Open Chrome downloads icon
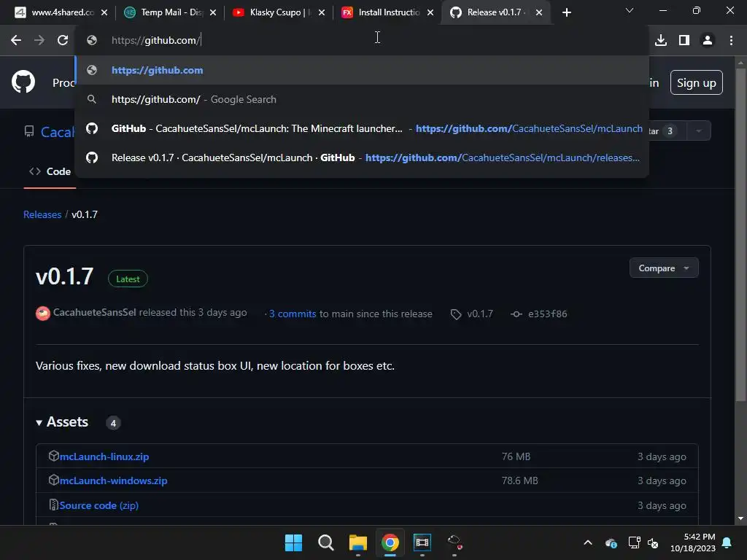Screen dimensions: 747x560 pyautogui.click(x=661, y=41)
